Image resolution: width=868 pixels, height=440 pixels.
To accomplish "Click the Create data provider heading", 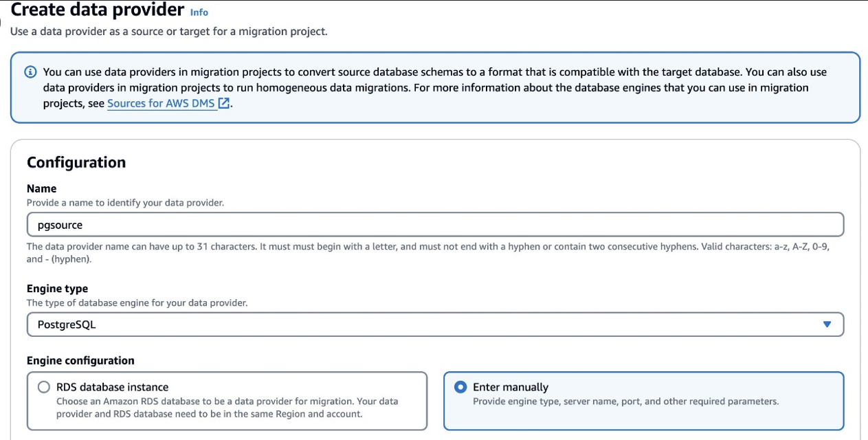I will click(98, 10).
